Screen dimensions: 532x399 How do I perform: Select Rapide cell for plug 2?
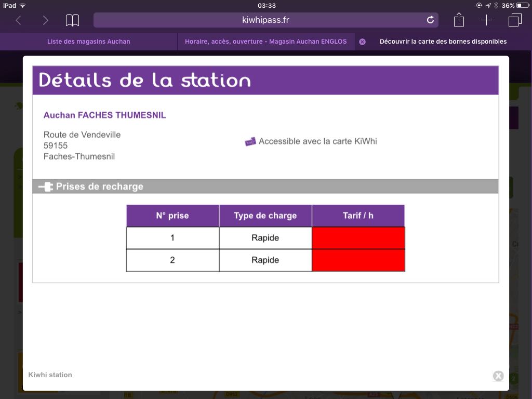(265, 260)
